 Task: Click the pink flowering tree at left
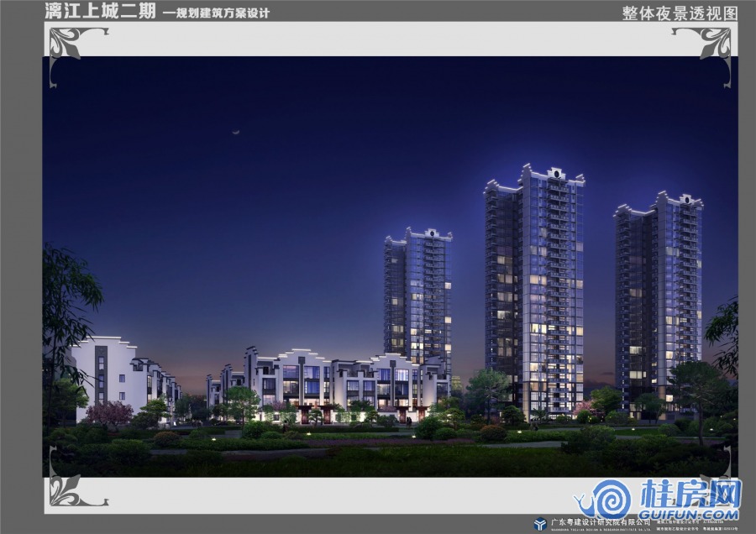tap(109, 413)
